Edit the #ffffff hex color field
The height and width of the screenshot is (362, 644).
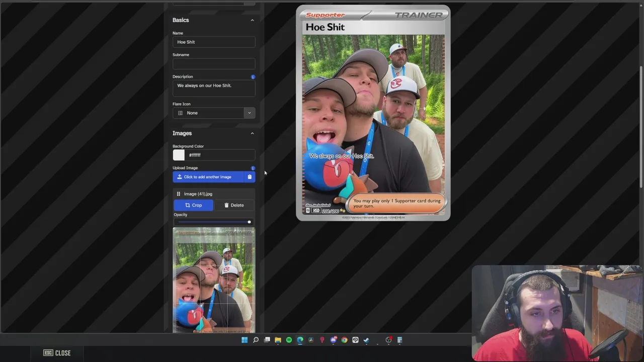click(220, 155)
